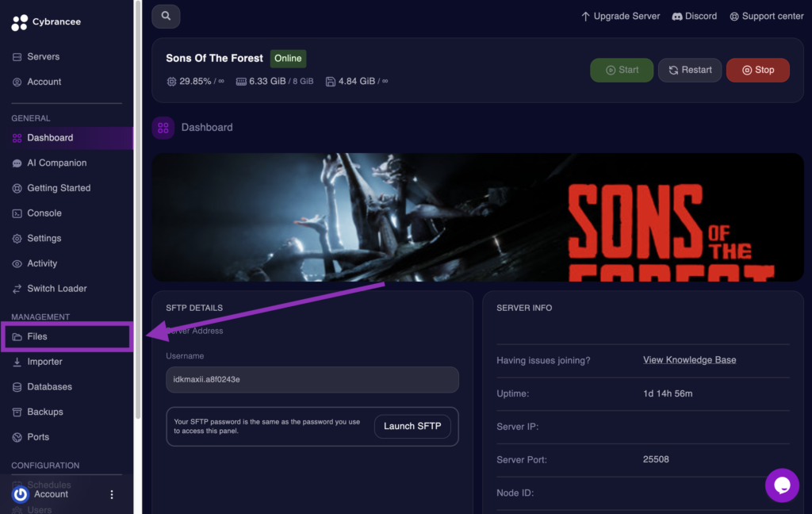Click the search magnifier icon
Image resolution: width=812 pixels, height=514 pixels.
[166, 16]
